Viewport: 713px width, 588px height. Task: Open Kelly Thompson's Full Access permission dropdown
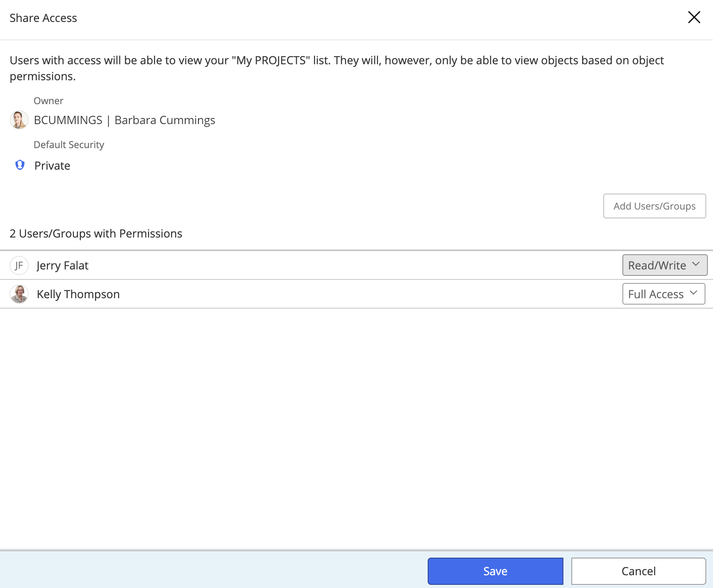pos(663,294)
